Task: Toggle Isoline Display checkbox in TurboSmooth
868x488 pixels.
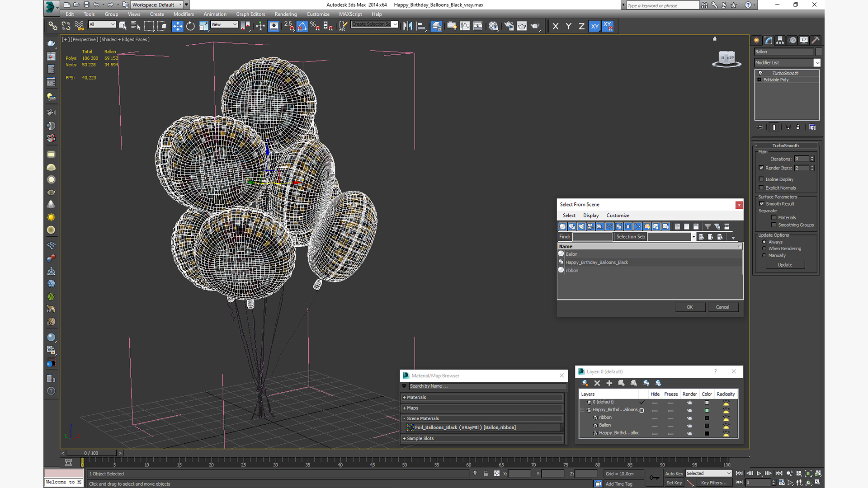Action: click(763, 179)
